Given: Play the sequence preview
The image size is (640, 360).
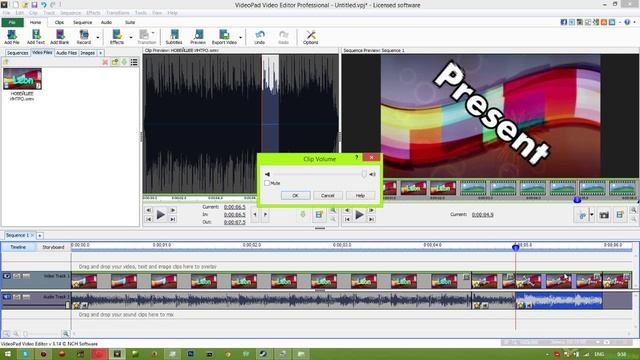Looking at the screenshot, I should 359,214.
